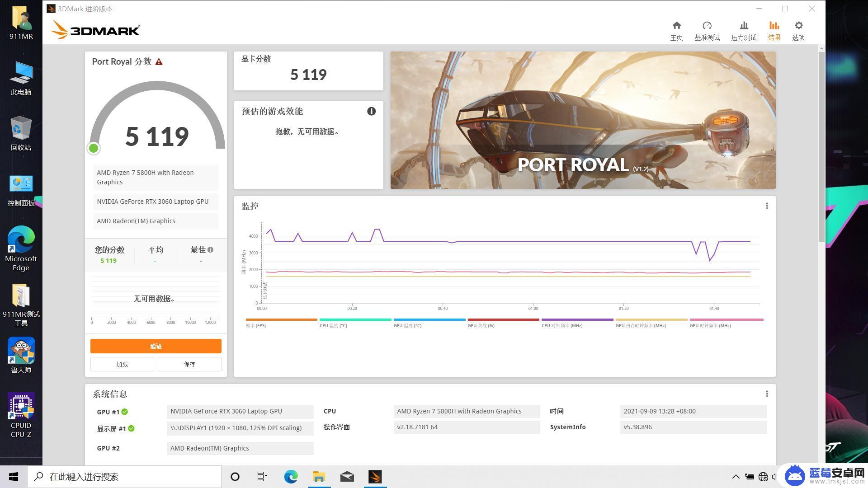
Task: Click the AMD Radeon(TM) Graphics entry in the score panel
Action: [156, 221]
